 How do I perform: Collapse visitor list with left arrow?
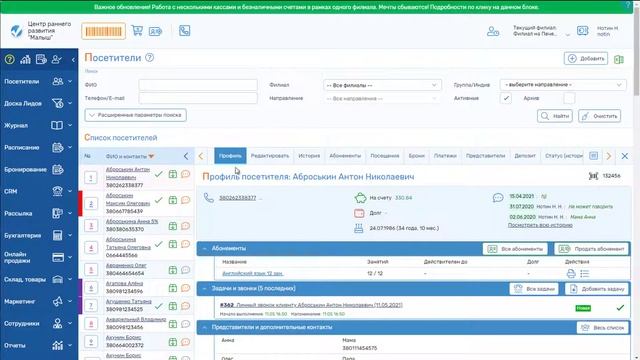186,156
